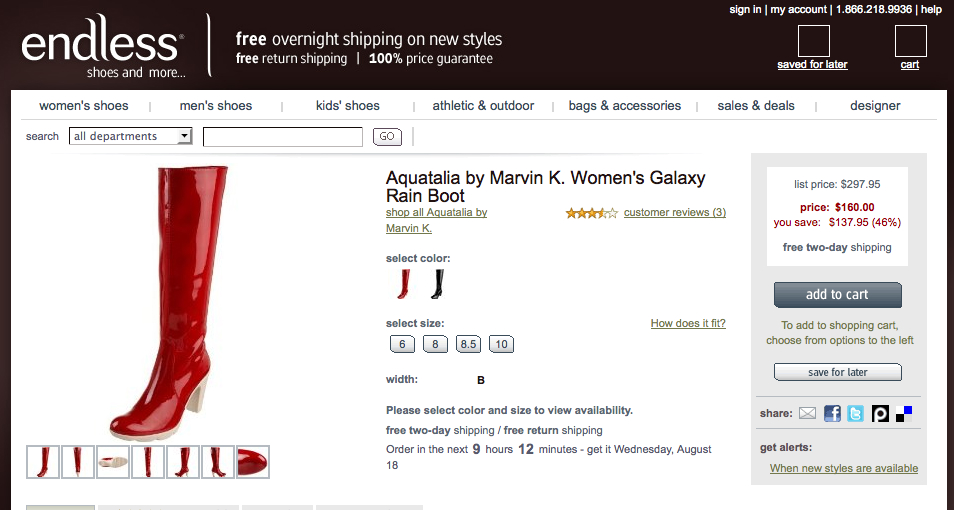Open the saved for later box icon
The width and height of the screenshot is (954, 510).
813,41
